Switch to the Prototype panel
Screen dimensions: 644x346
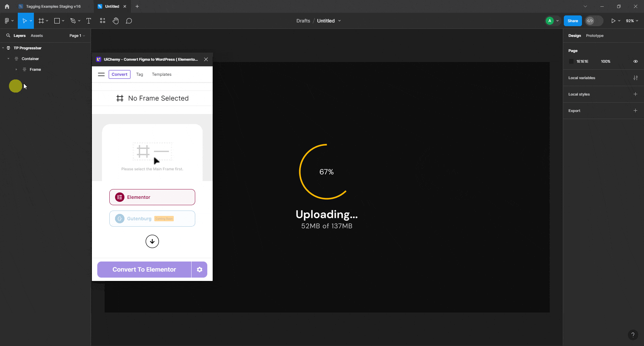click(x=595, y=36)
